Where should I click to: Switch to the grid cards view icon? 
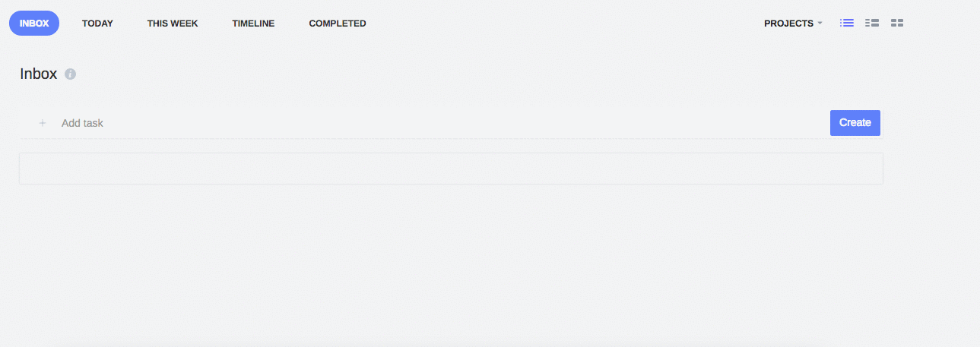pos(897,24)
